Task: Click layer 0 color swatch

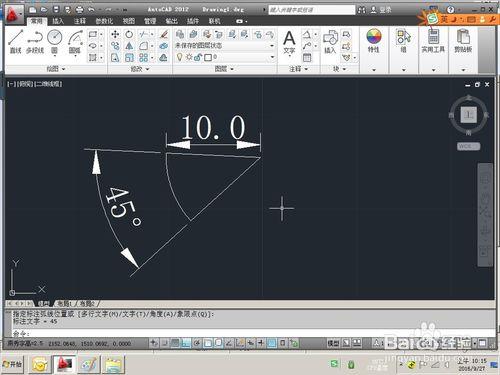Action: 208,57
